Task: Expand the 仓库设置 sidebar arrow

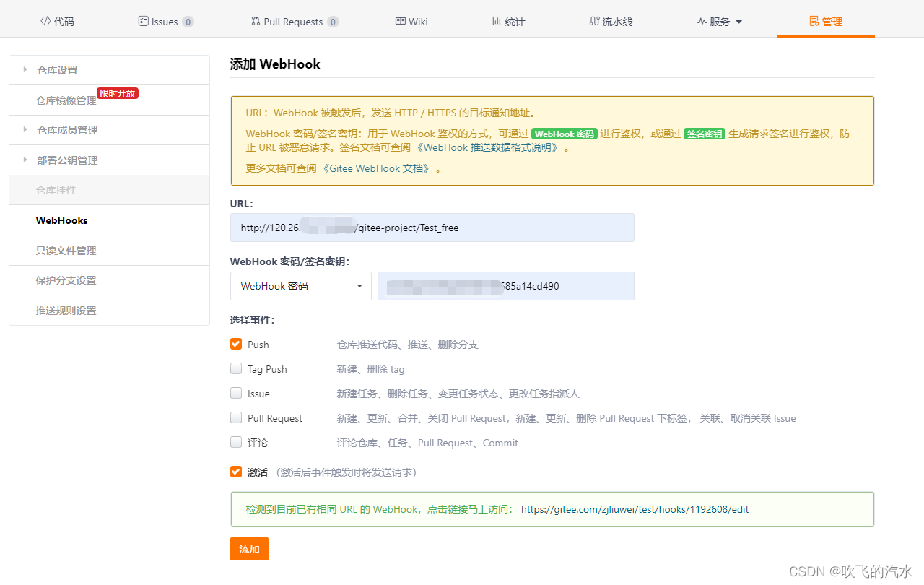Action: click(x=25, y=69)
